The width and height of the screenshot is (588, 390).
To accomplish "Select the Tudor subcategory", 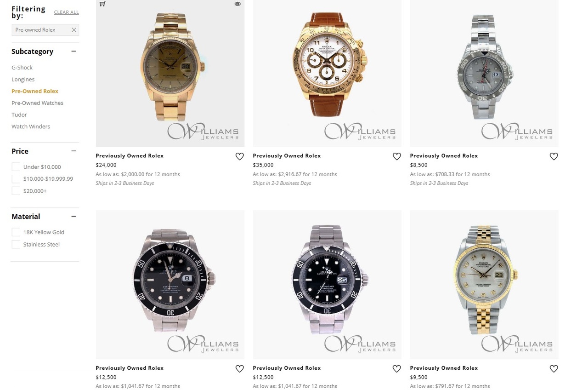I will (19, 115).
